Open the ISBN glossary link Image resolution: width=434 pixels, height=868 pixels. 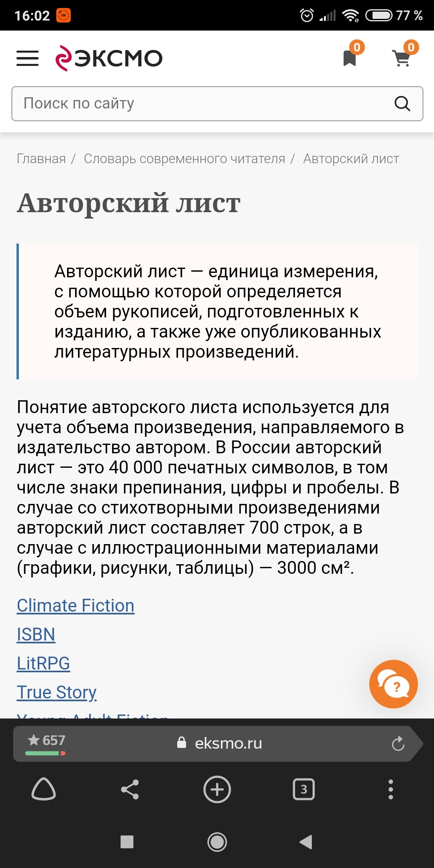[x=36, y=635]
